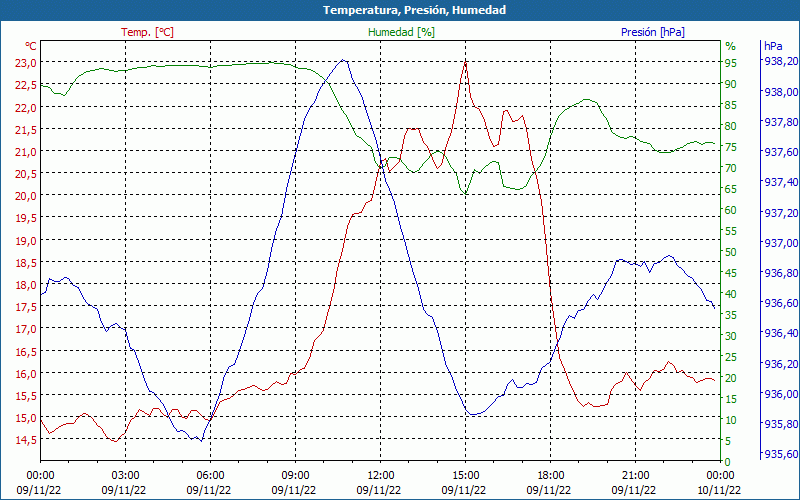This screenshot has height=500, width=800.
Task: Click the 14,5 temperature axis value
Action: [x=26, y=440]
